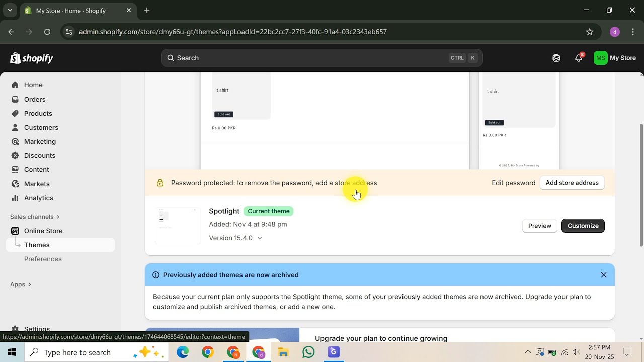This screenshot has height=362, width=644.
Task: Click the Content image icon
Action: click(15, 169)
